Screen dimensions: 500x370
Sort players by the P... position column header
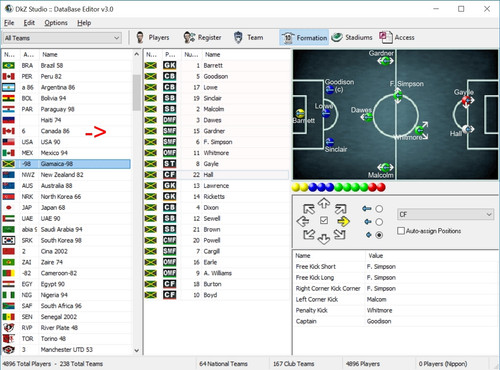pyautogui.click(x=170, y=54)
